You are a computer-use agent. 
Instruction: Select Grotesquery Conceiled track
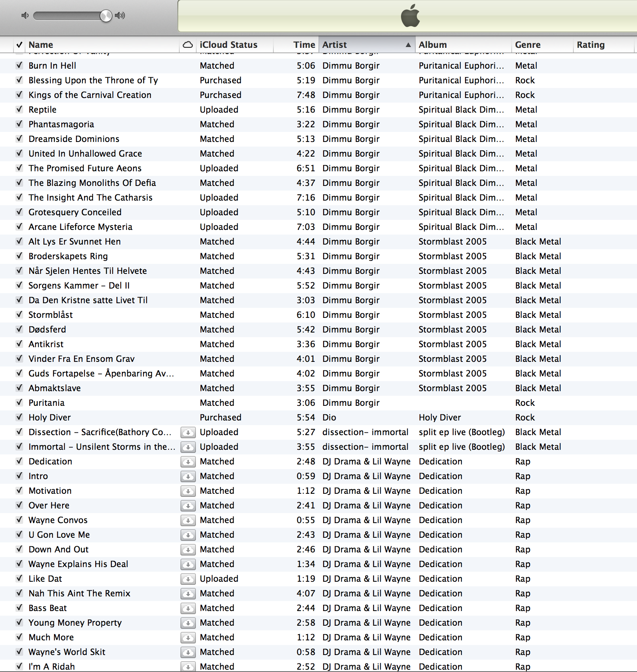point(75,212)
